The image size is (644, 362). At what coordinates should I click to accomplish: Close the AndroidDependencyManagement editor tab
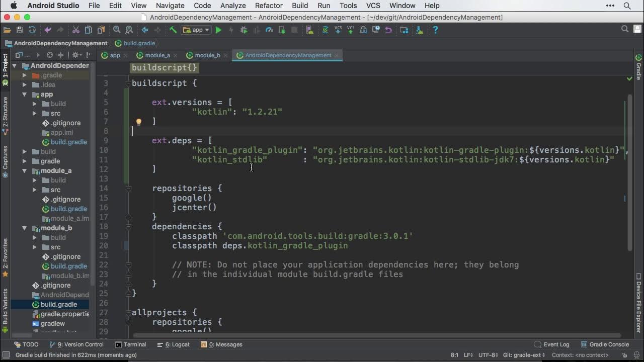[x=337, y=55]
